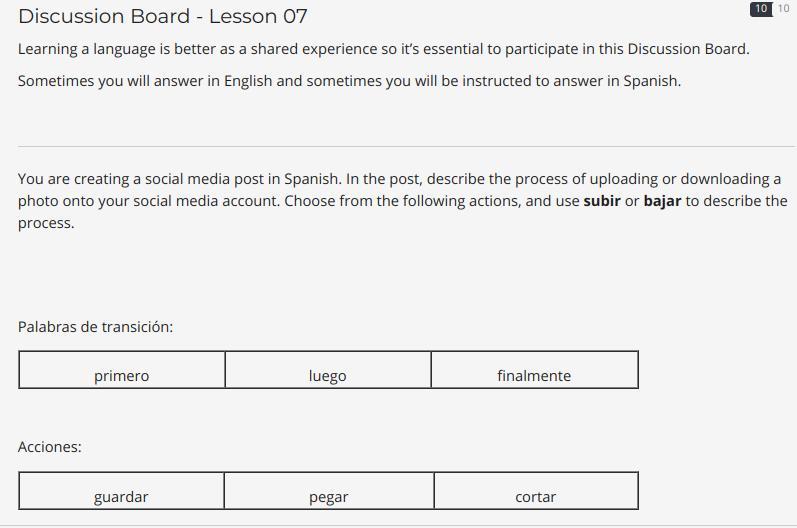This screenshot has height=528, width=797.
Task: Click the line starting You are creating
Action: click(x=400, y=179)
